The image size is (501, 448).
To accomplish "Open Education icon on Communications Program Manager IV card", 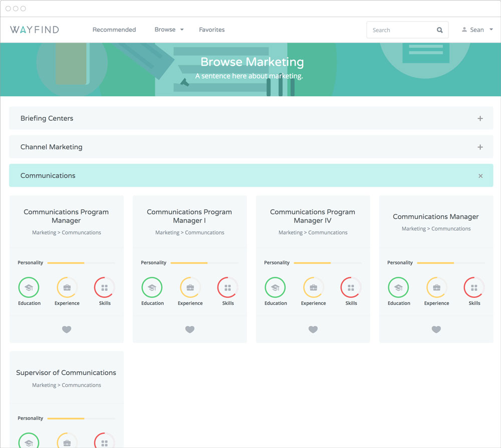I will pyautogui.click(x=275, y=287).
